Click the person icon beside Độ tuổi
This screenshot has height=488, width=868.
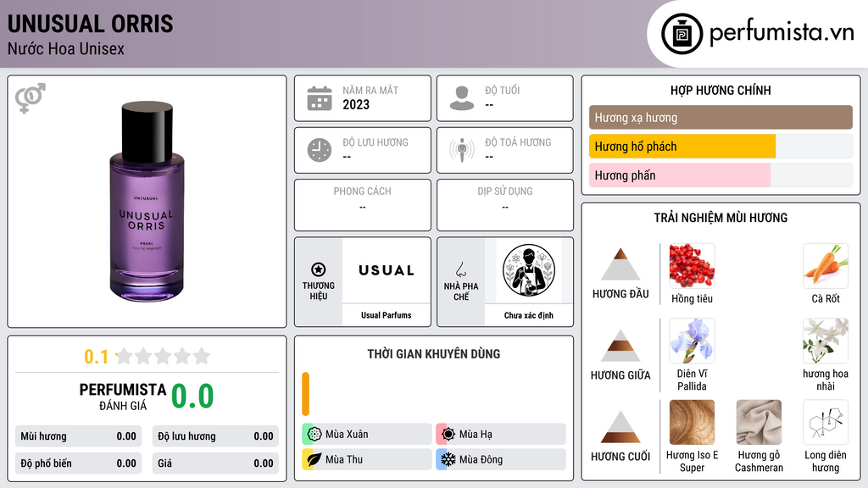pos(462,98)
